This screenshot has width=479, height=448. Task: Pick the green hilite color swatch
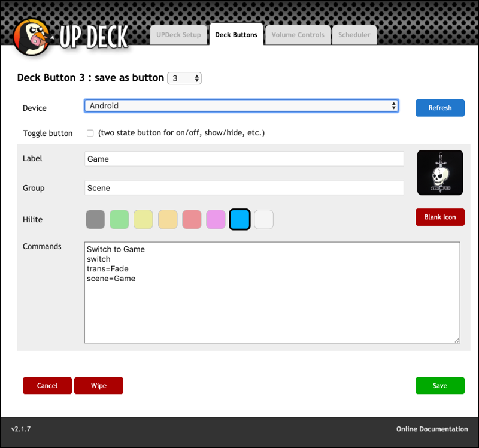(x=120, y=219)
